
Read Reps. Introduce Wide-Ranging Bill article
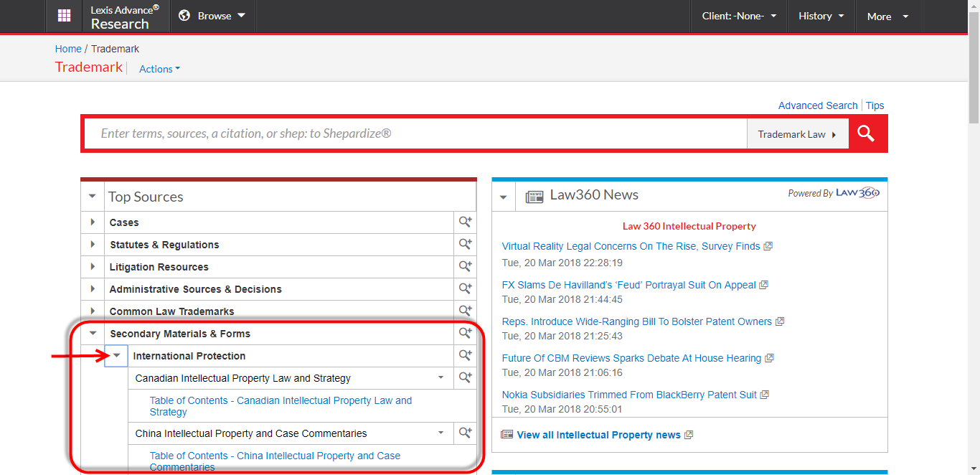click(637, 321)
